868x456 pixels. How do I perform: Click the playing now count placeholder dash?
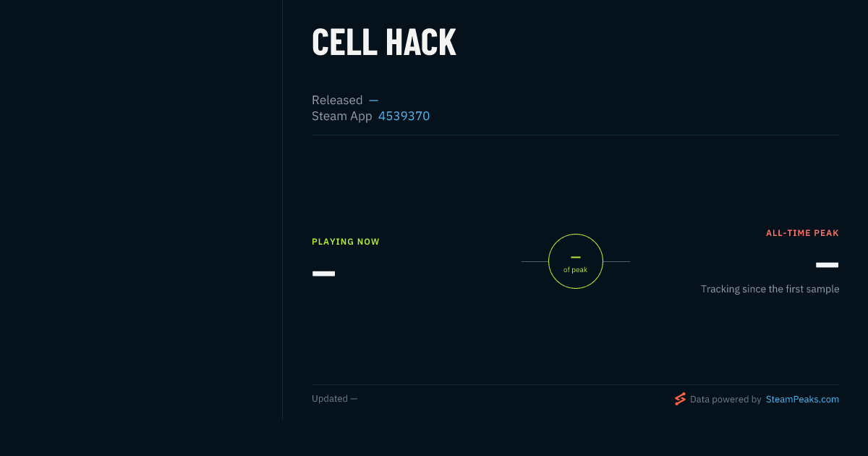pos(323,274)
